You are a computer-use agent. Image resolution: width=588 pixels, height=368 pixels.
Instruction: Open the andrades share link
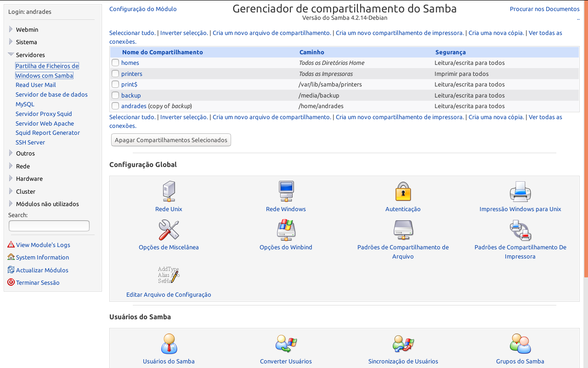coord(134,106)
